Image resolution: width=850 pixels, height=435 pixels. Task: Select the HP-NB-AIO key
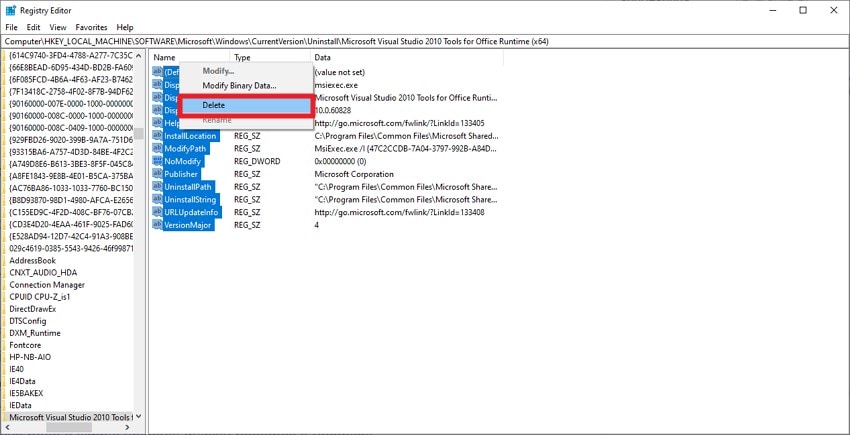click(30, 357)
